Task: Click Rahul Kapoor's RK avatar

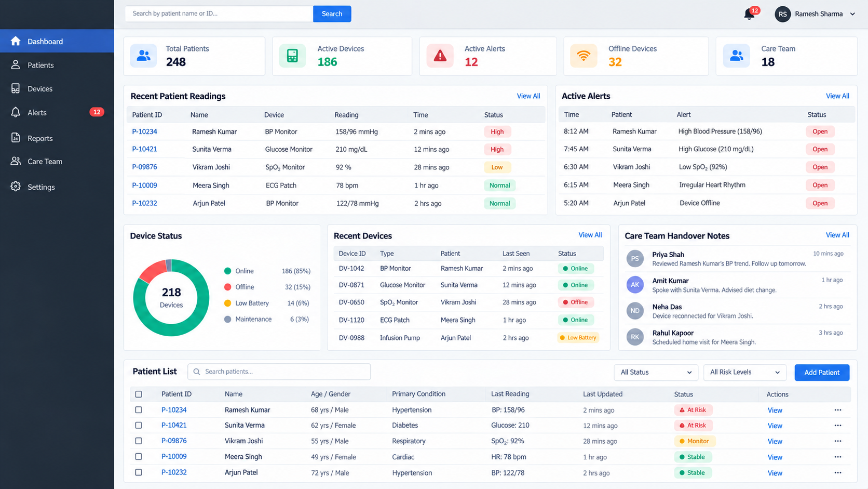Action: pyautogui.click(x=635, y=337)
